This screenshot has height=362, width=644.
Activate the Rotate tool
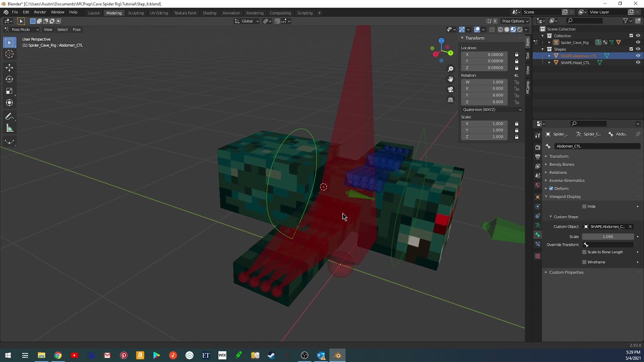[x=9, y=79]
